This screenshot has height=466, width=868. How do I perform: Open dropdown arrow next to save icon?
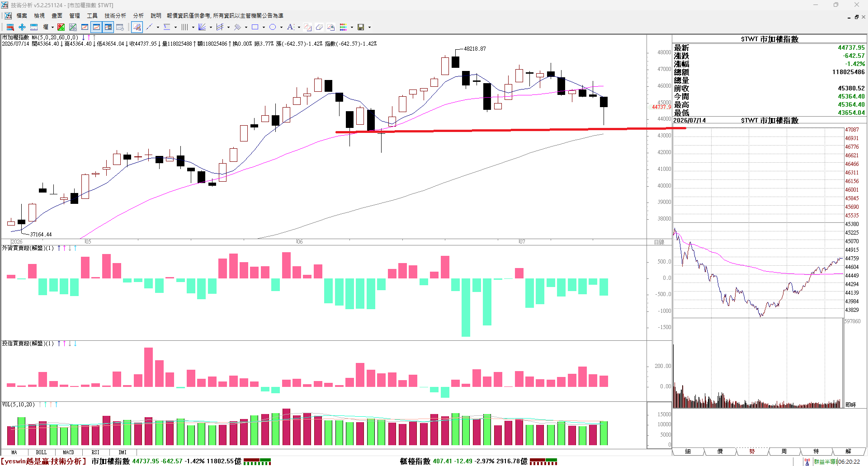click(369, 27)
